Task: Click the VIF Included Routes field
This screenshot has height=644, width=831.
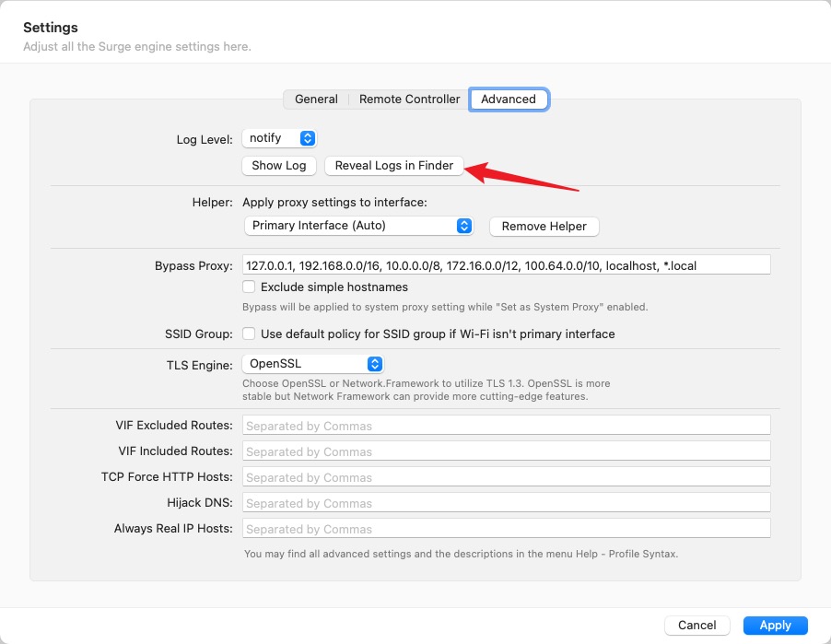Action: 506,451
